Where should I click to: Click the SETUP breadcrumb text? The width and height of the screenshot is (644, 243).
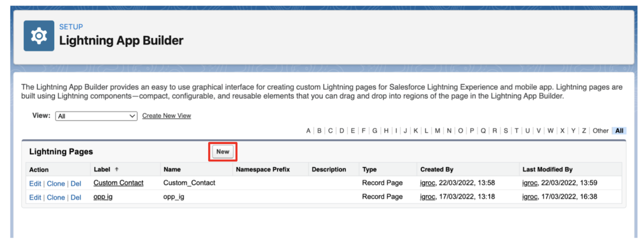pos(71,27)
